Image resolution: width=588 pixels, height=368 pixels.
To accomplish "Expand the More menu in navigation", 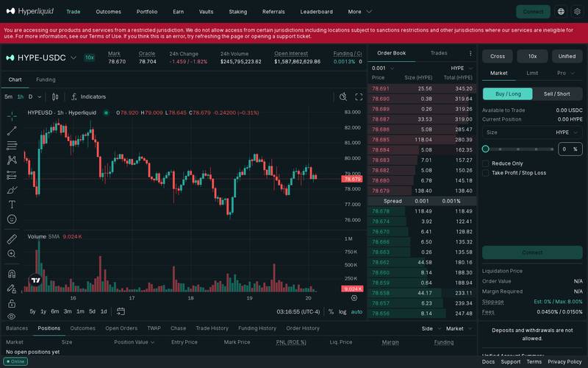I will point(359,12).
